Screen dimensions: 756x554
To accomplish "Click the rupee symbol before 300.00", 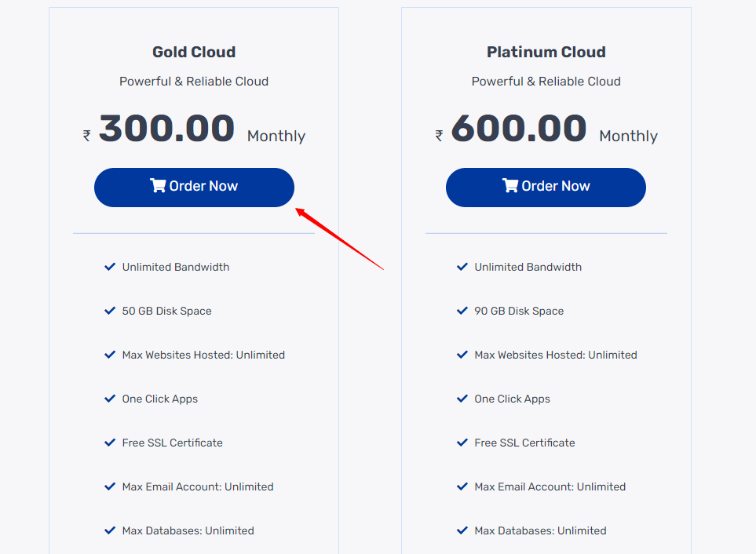I will click(x=87, y=136).
